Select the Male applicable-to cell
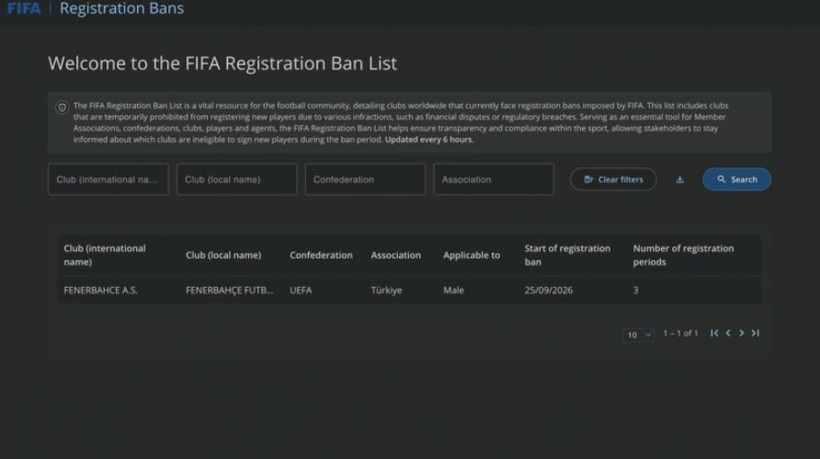820x459 pixels. 453,290
